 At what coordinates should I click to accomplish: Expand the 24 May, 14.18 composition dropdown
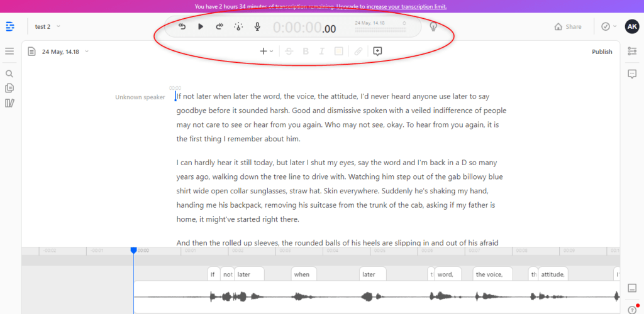(x=65, y=51)
